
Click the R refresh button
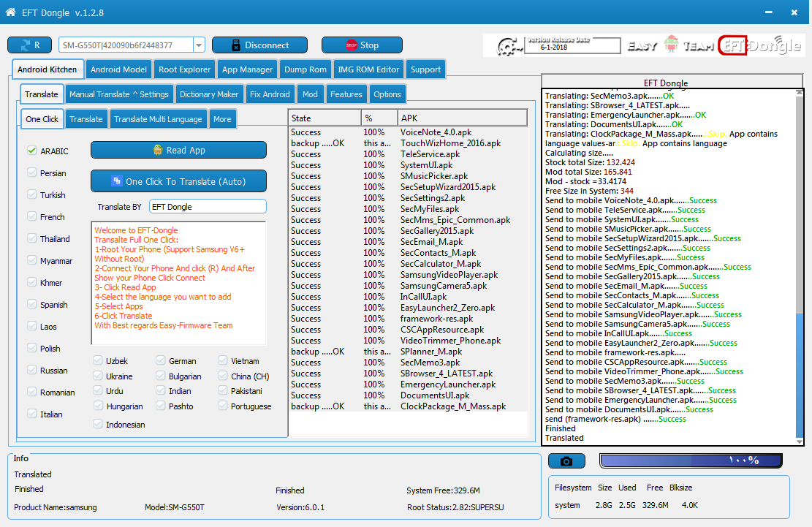coord(29,45)
